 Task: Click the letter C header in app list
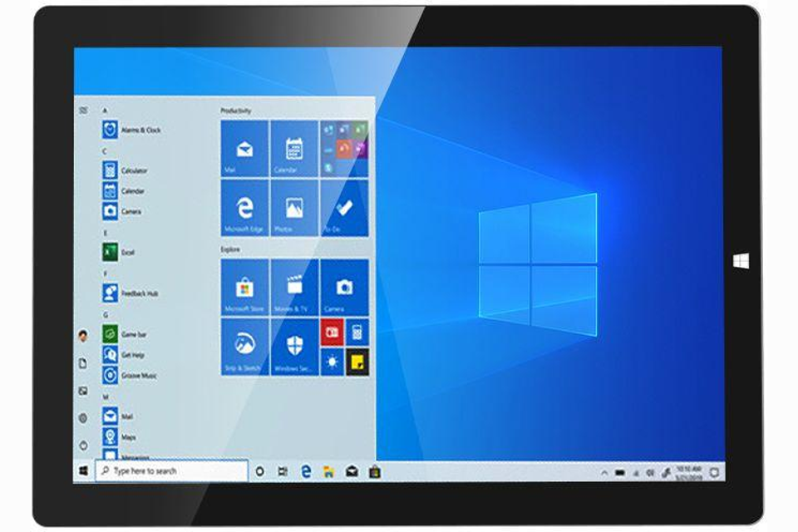point(105,151)
